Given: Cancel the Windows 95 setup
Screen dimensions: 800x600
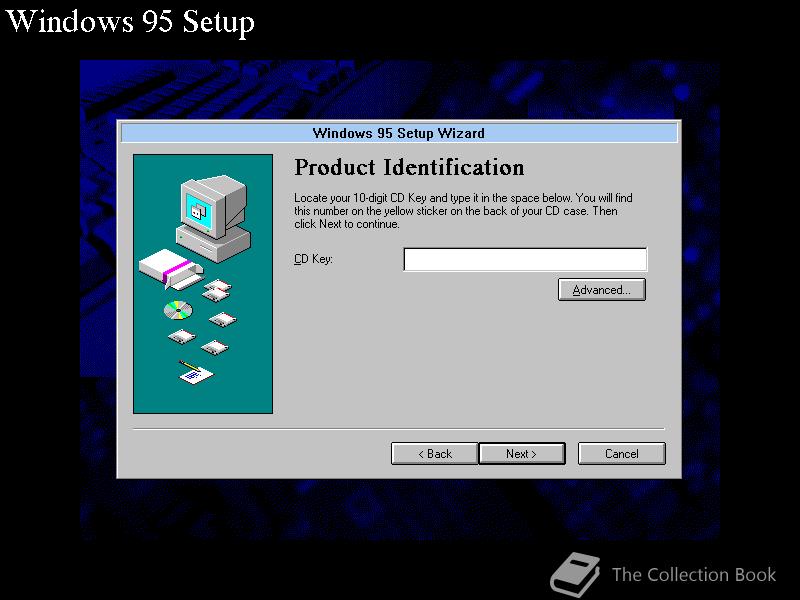Looking at the screenshot, I should click(621, 454).
